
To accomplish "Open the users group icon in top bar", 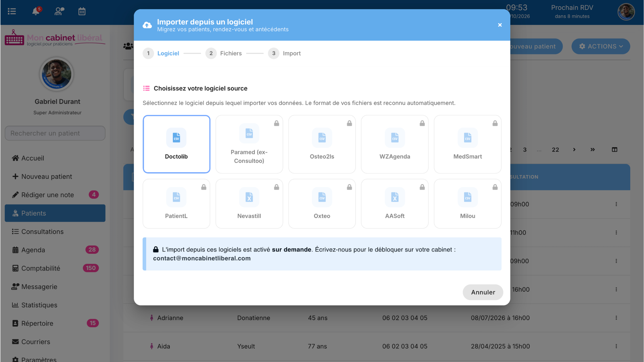I will (59, 11).
